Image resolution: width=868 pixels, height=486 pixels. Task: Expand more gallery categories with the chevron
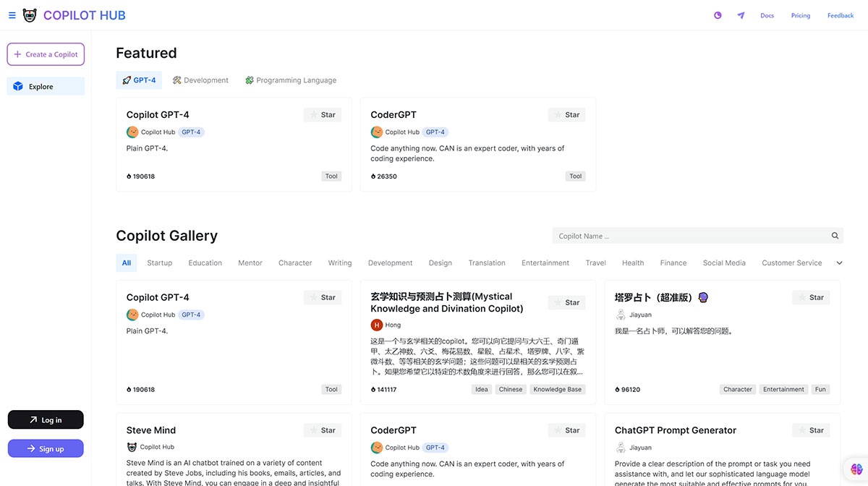[x=839, y=263]
